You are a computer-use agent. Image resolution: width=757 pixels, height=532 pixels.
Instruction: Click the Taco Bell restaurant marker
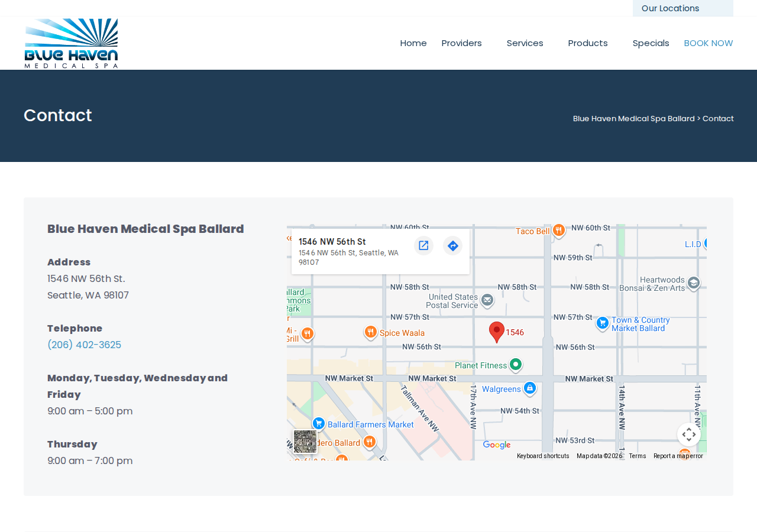558,231
